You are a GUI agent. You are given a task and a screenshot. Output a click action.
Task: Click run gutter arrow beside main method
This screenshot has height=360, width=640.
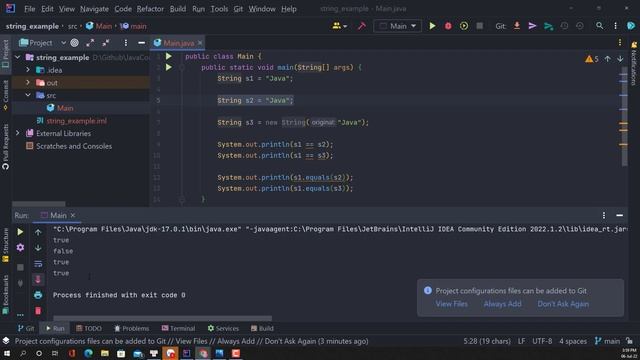point(169,67)
